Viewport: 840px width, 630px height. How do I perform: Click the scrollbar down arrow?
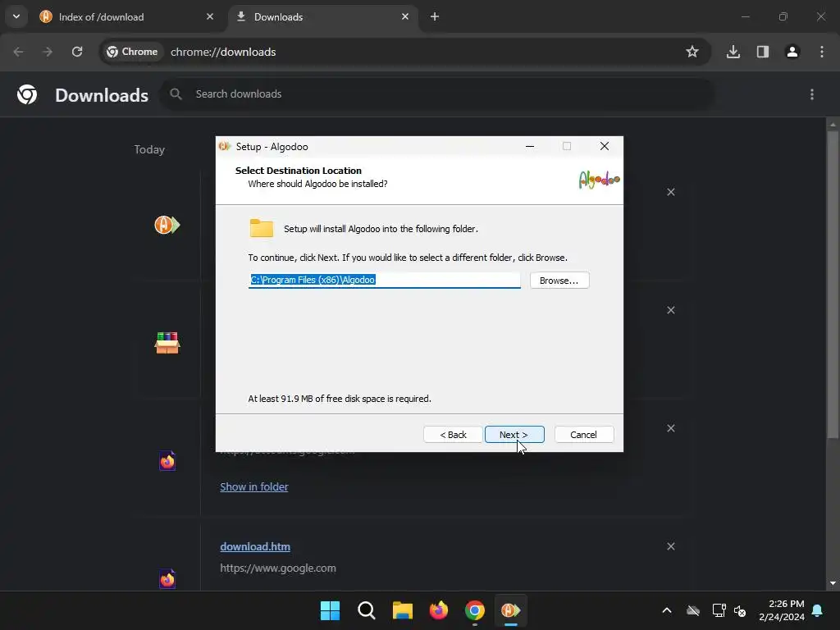[x=833, y=583]
